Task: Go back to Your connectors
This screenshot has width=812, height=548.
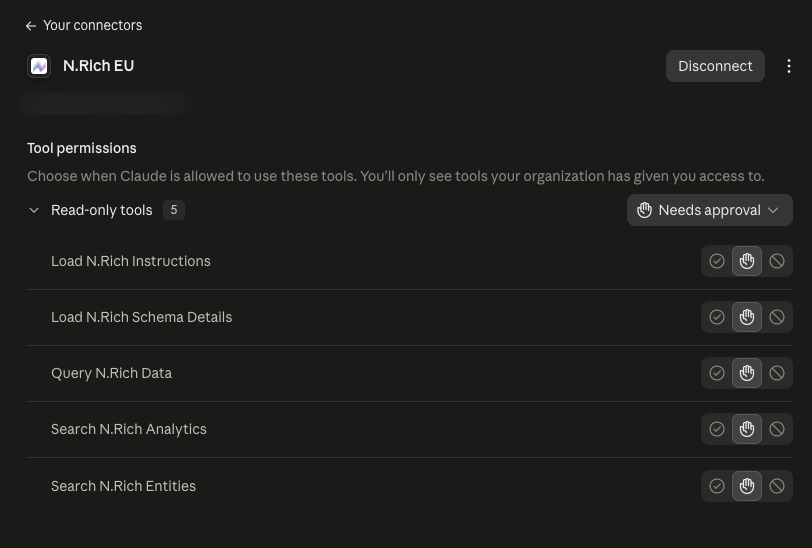Action: 83,25
